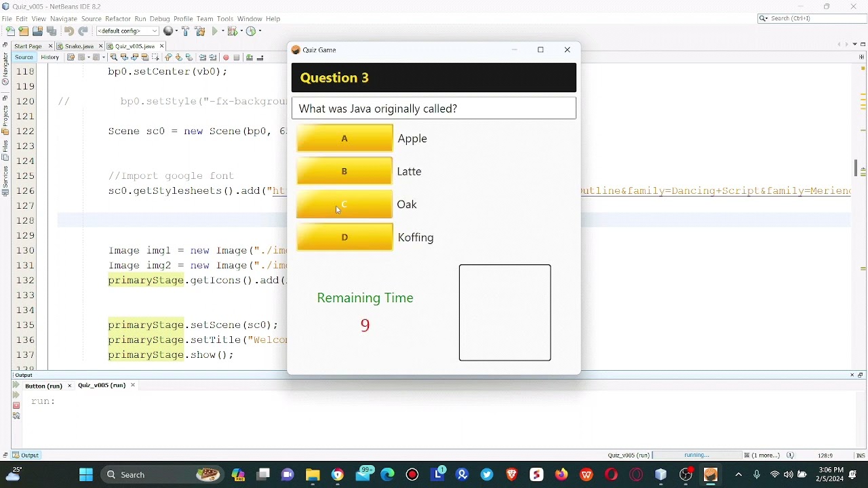Click the Redo arrow icon
The image size is (868, 488).
coord(83,31)
